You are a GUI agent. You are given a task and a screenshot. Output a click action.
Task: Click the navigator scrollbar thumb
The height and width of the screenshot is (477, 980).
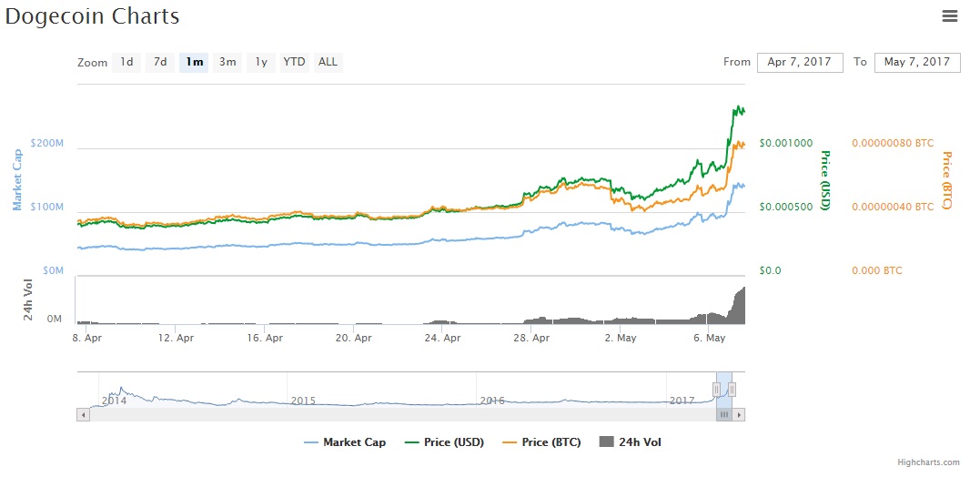(724, 414)
